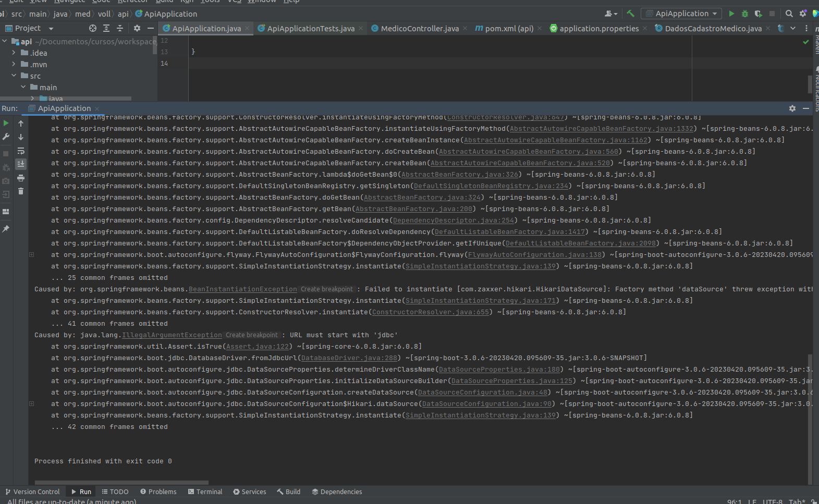
Task: Open DataSourceProperties.java:180 link
Action: [499, 370]
